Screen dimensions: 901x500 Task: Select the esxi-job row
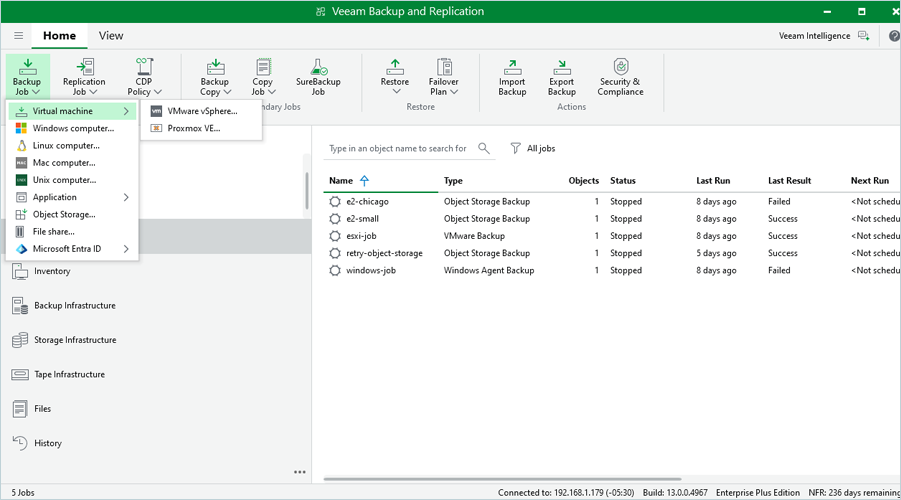361,236
